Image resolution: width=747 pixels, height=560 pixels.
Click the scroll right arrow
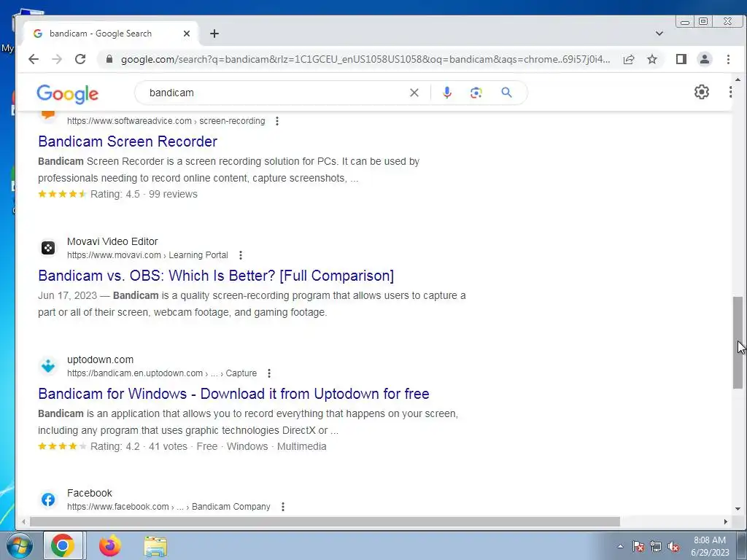(726, 521)
